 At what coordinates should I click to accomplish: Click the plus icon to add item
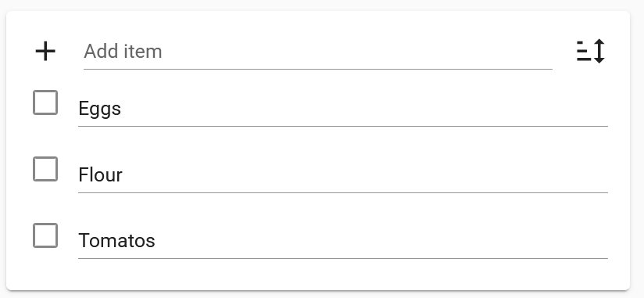[x=45, y=52]
